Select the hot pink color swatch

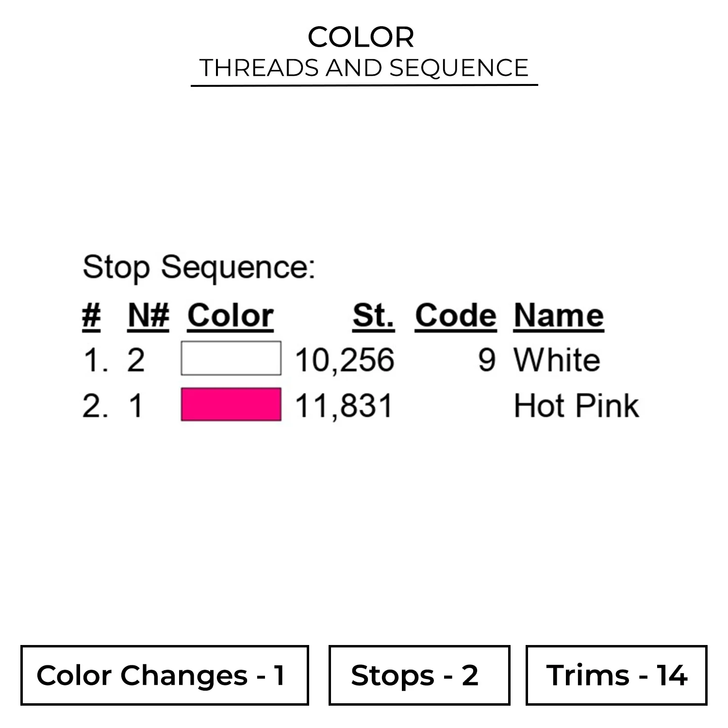pos(231,404)
